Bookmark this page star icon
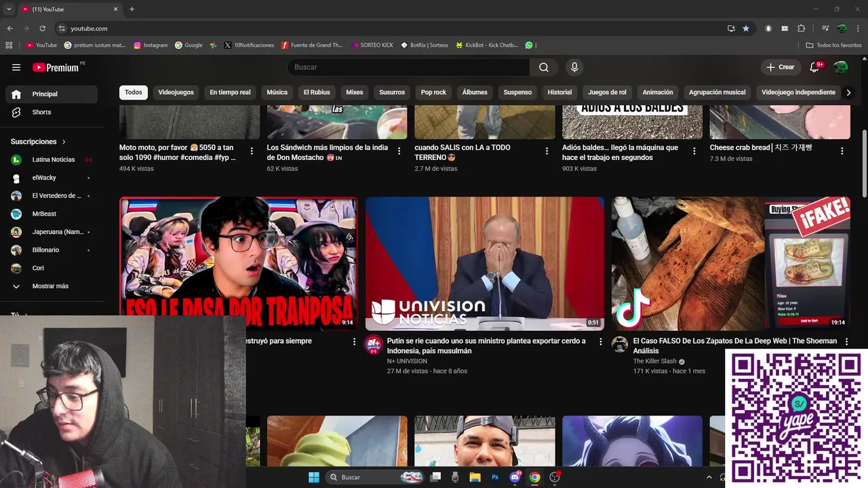 [x=746, y=28]
